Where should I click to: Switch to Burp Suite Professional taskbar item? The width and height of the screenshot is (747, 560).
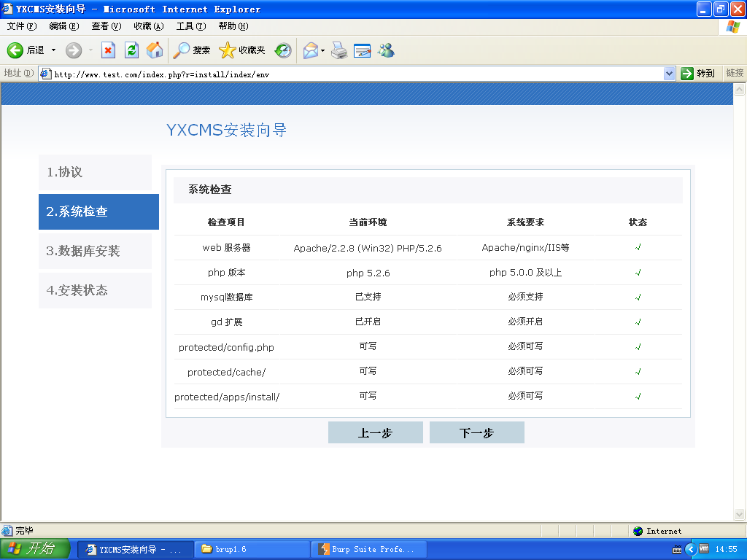[x=368, y=550]
